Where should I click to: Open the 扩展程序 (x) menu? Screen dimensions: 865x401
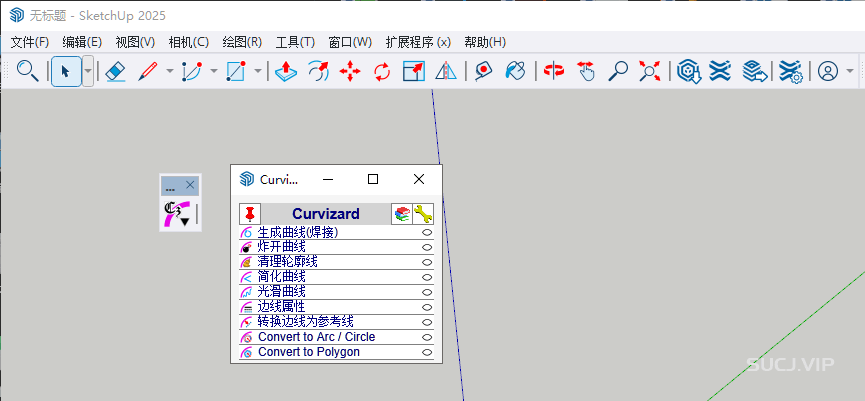coord(418,42)
